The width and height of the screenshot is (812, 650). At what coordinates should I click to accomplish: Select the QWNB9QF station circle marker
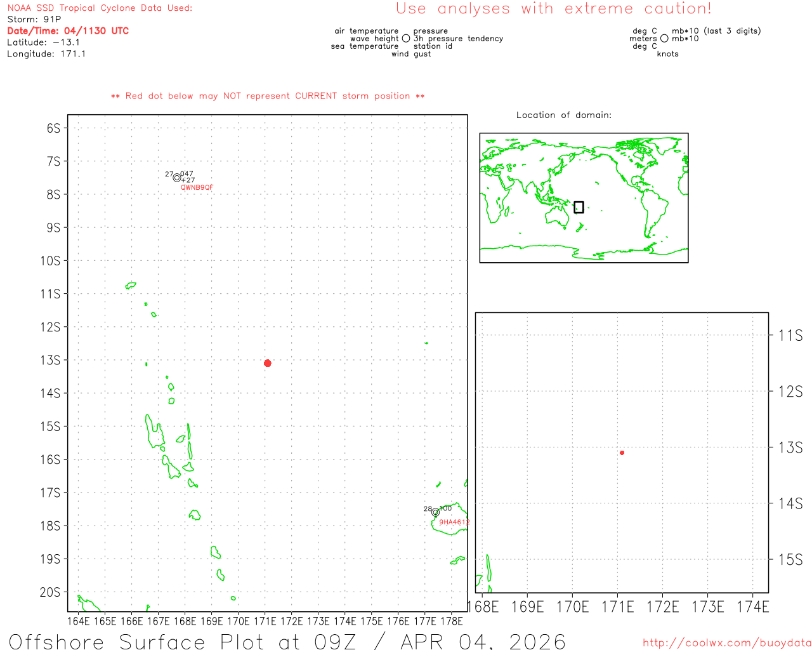tap(176, 178)
